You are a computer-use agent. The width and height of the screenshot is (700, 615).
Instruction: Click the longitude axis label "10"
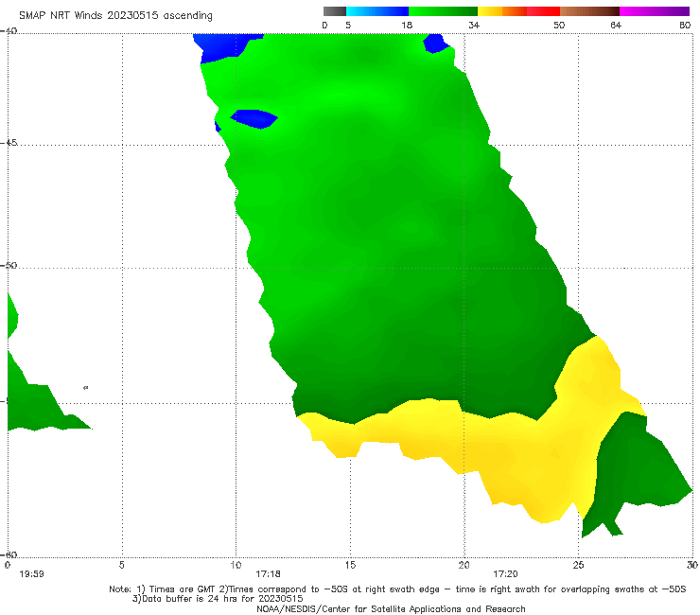coord(236,566)
